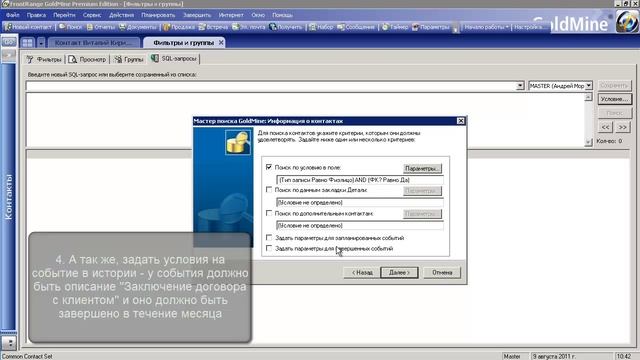Open the MASTER user dropdown
This screenshot has height=360, width=640.
pos(589,86)
